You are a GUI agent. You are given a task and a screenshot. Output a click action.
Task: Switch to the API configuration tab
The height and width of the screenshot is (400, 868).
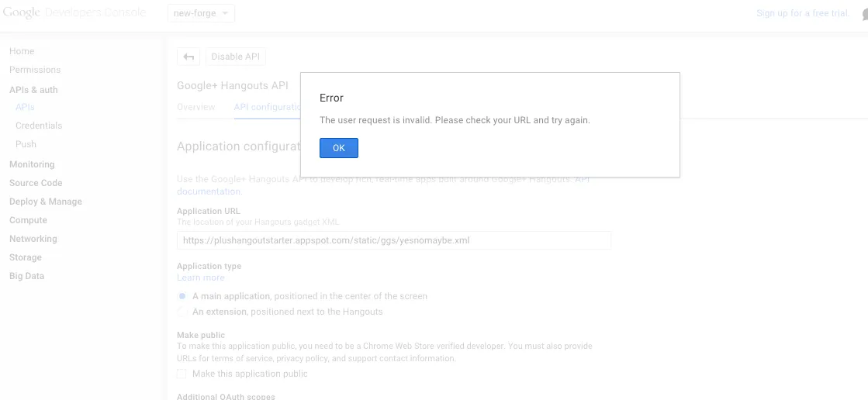268,107
